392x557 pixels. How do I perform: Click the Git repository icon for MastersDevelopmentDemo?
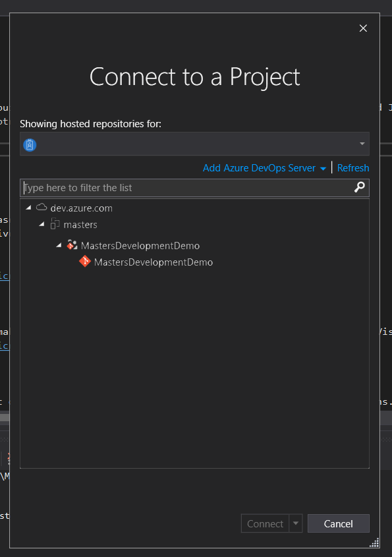tap(84, 262)
